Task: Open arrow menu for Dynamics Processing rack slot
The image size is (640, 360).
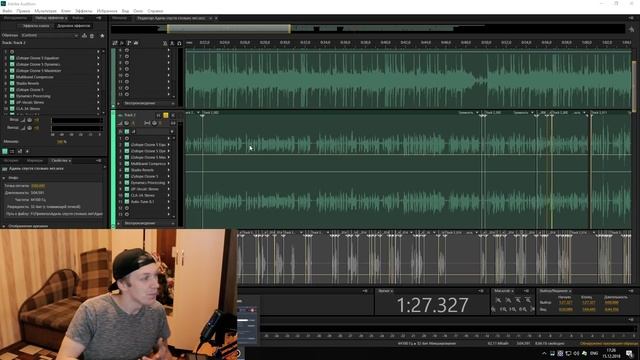Action: pos(98,96)
